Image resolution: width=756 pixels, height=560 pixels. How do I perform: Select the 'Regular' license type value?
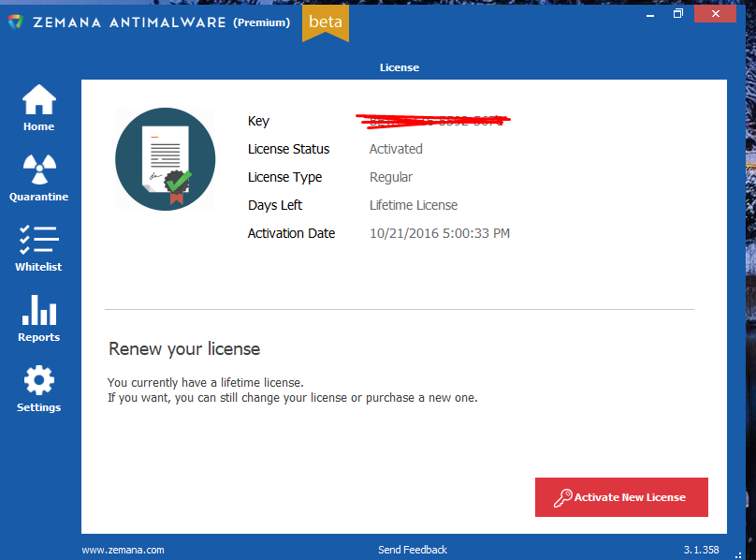[x=391, y=177]
